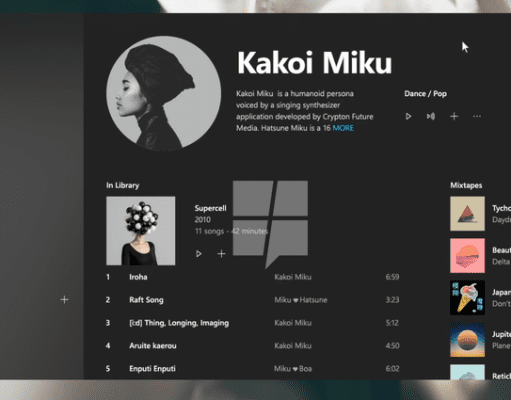Play the artist Kakoi Miku
The width and height of the screenshot is (511, 400).
tap(408, 116)
